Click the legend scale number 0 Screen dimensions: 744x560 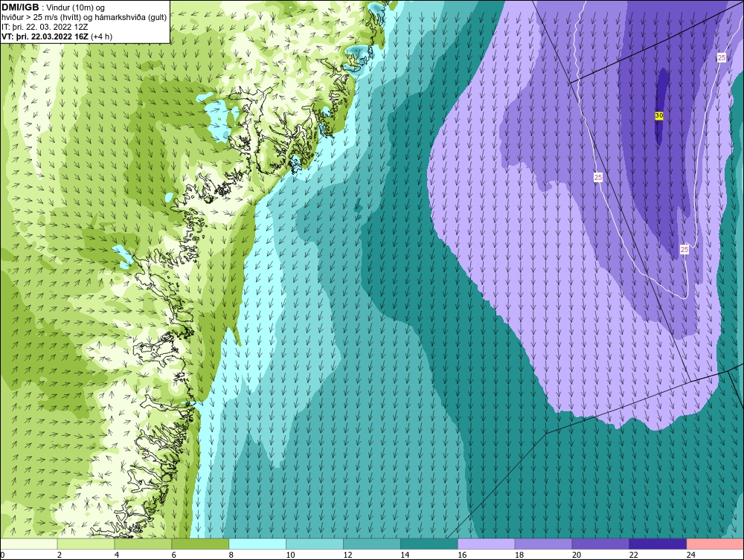2,555
